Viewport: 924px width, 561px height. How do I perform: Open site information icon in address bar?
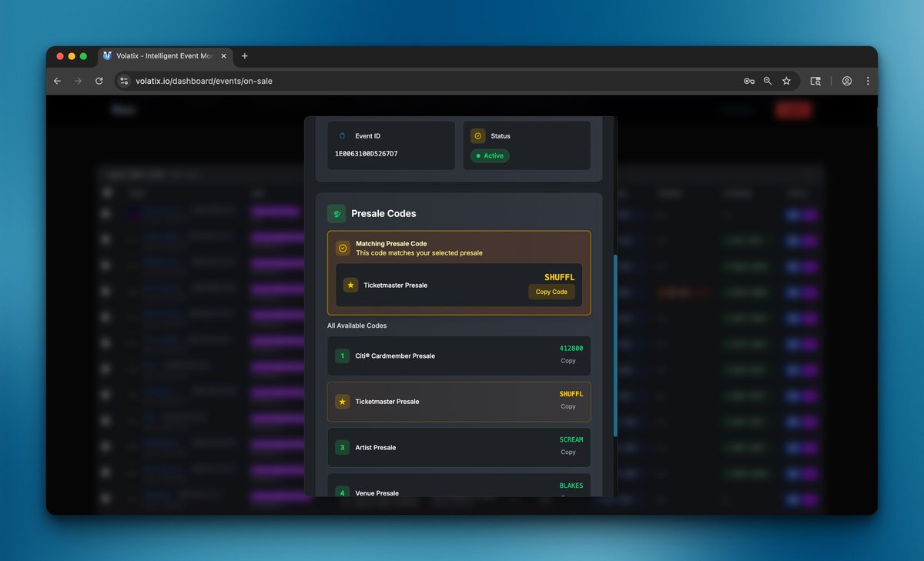124,81
